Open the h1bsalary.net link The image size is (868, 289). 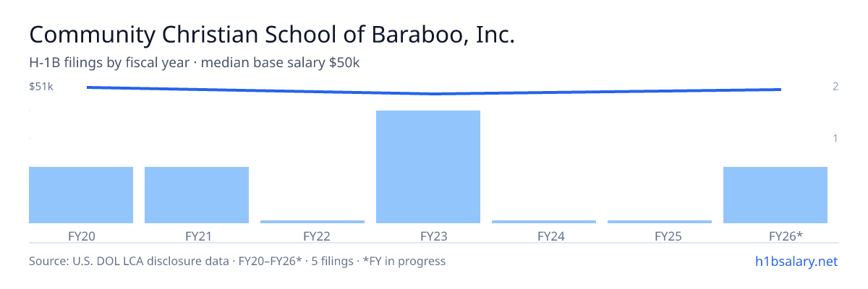point(796,261)
